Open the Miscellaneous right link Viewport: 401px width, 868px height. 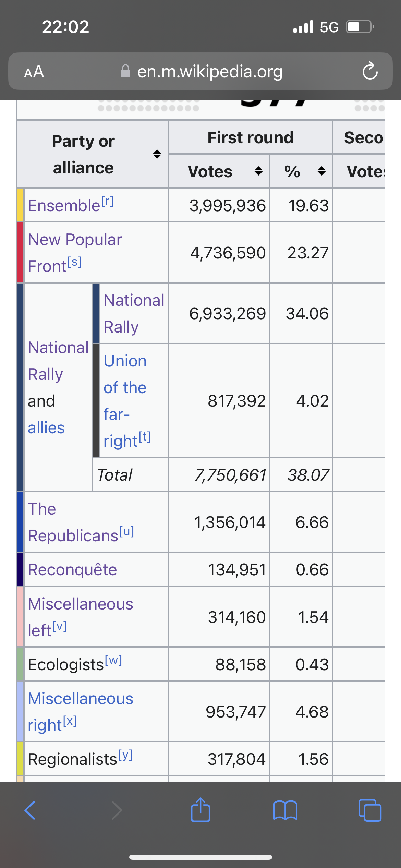[80, 712]
